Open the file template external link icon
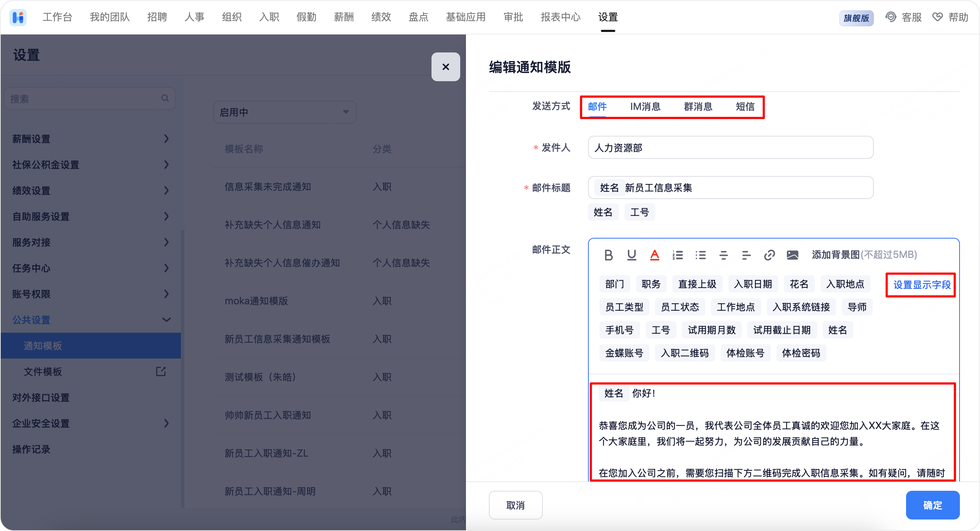The width and height of the screenshot is (980, 531). pos(161,371)
